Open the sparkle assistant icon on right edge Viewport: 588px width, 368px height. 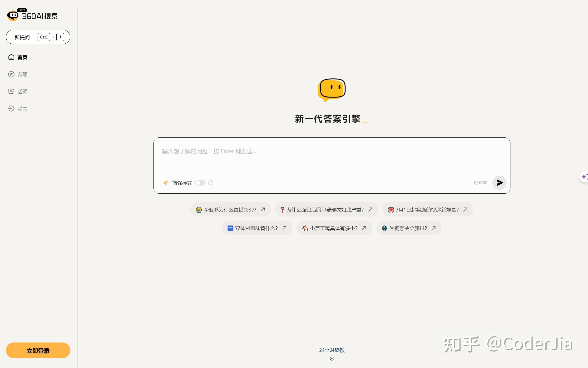pyautogui.click(x=585, y=177)
